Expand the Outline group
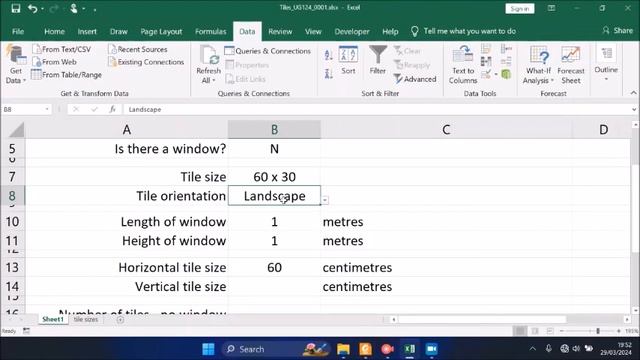 click(x=606, y=63)
